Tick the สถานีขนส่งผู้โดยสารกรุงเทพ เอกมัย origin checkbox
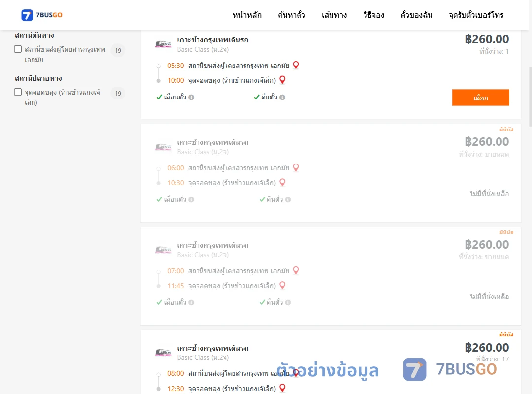Viewport: 532px width, 394px height. (x=18, y=49)
